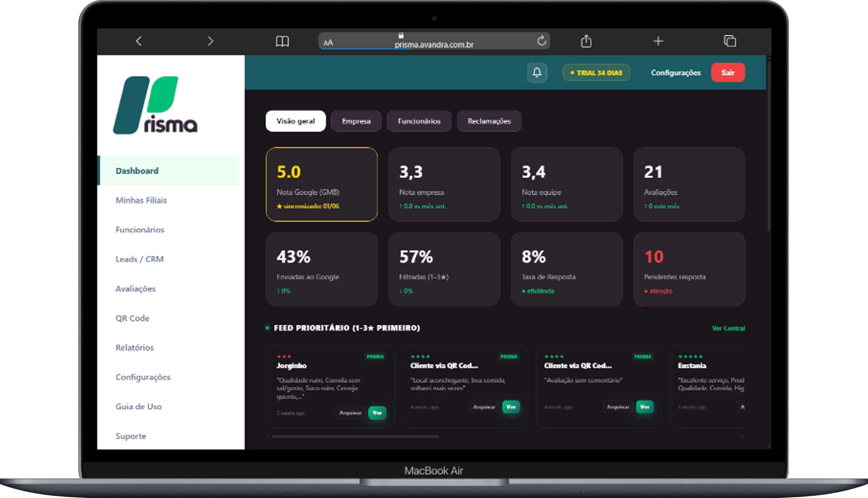Click the 10 Pendentes resposta card
This screenshot has height=498, width=868.
point(689,269)
